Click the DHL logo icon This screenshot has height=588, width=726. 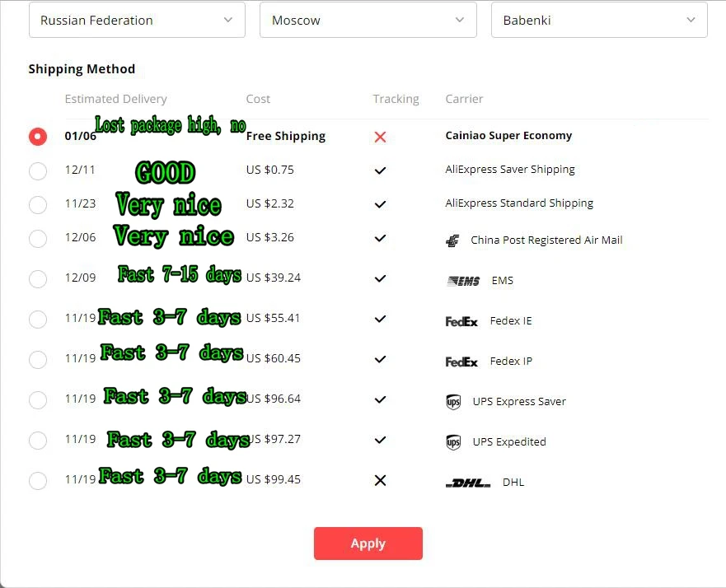pos(468,483)
